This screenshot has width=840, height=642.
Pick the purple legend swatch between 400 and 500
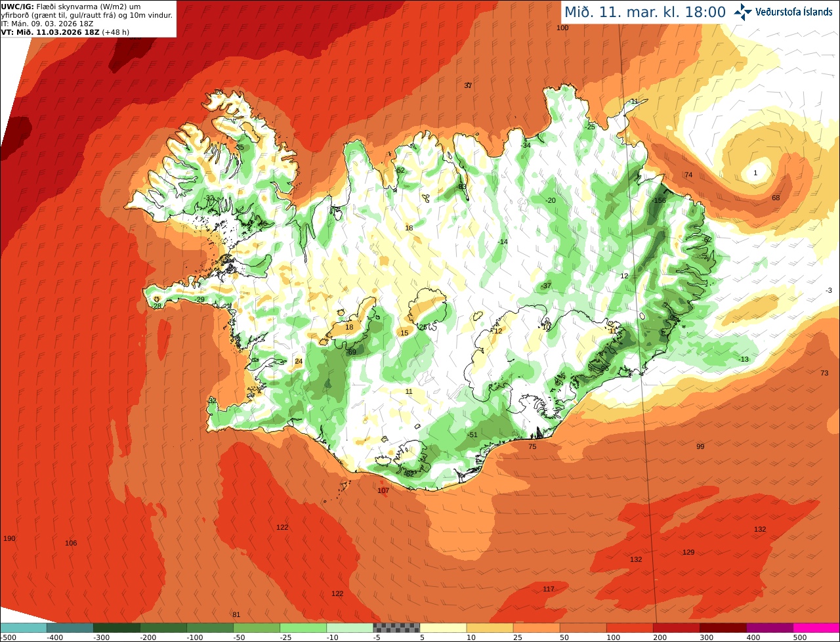(769, 628)
